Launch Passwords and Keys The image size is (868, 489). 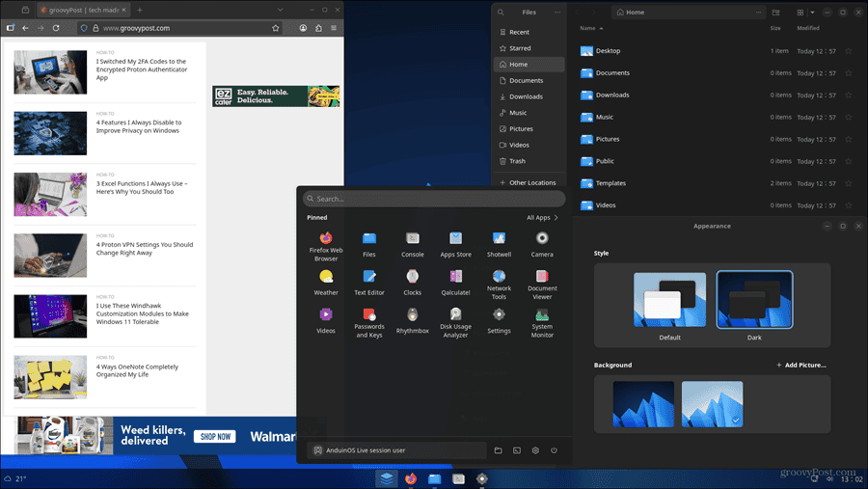[369, 323]
